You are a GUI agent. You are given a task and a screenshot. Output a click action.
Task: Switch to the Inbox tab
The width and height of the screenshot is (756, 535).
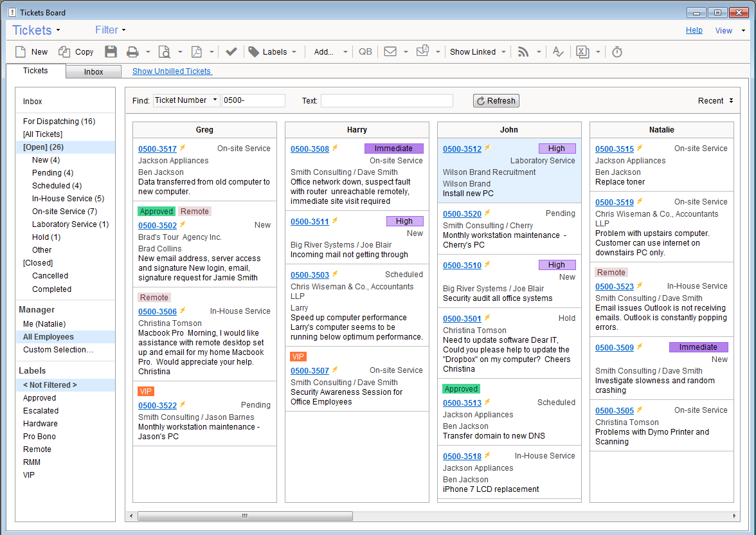[x=93, y=72]
